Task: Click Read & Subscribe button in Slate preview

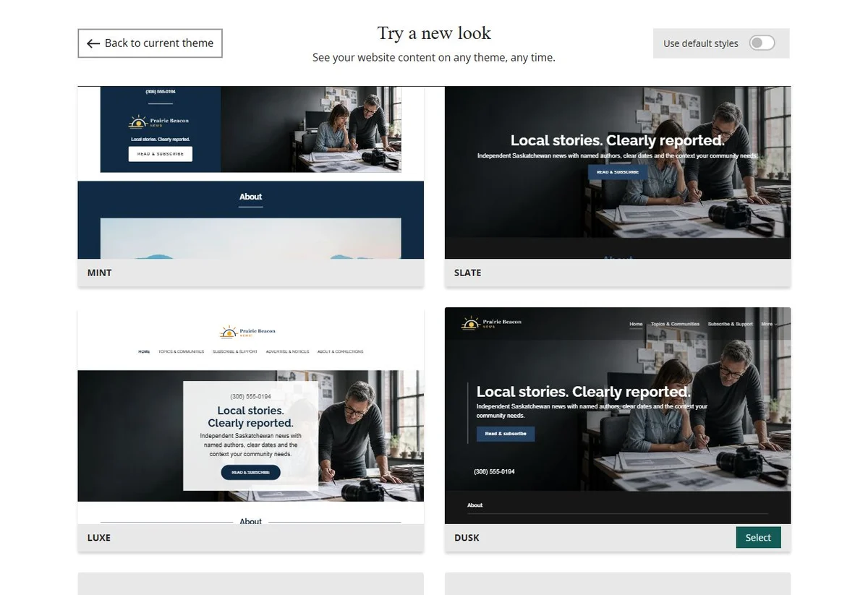Action: (618, 172)
